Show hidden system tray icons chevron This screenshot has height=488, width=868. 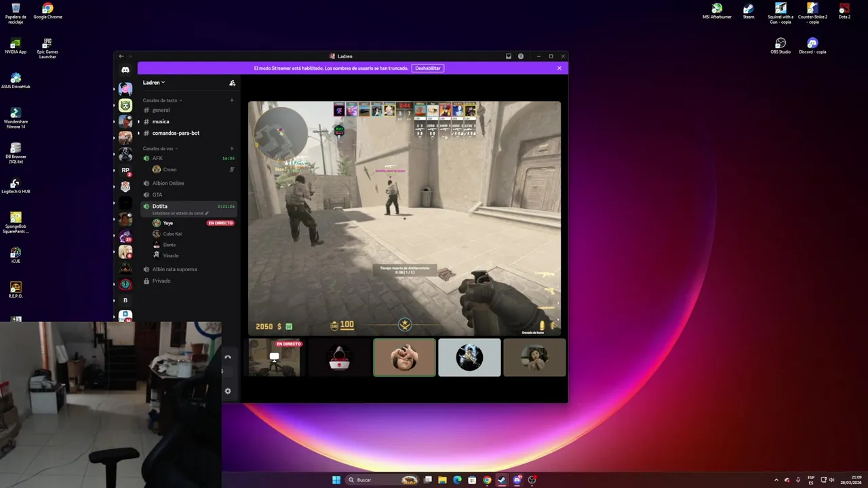click(x=776, y=480)
